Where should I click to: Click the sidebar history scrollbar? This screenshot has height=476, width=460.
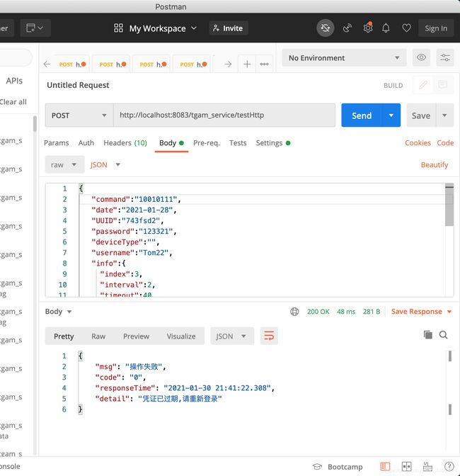coord(35,124)
